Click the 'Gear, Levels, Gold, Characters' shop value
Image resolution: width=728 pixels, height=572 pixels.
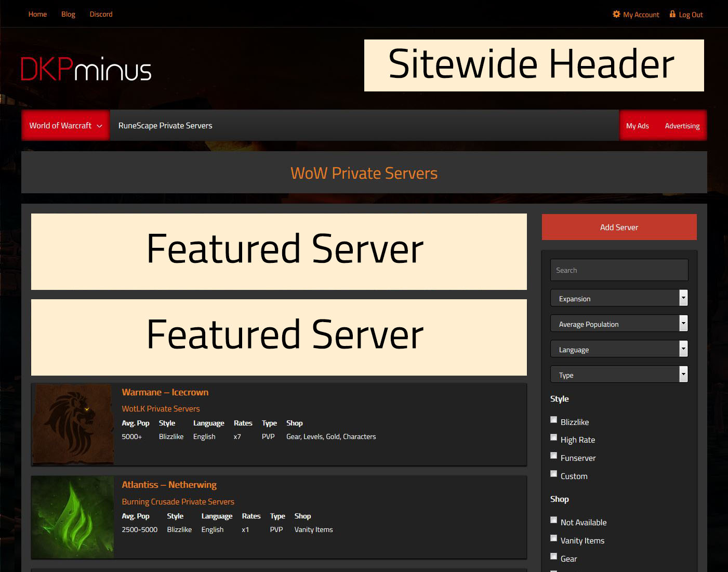coord(331,436)
